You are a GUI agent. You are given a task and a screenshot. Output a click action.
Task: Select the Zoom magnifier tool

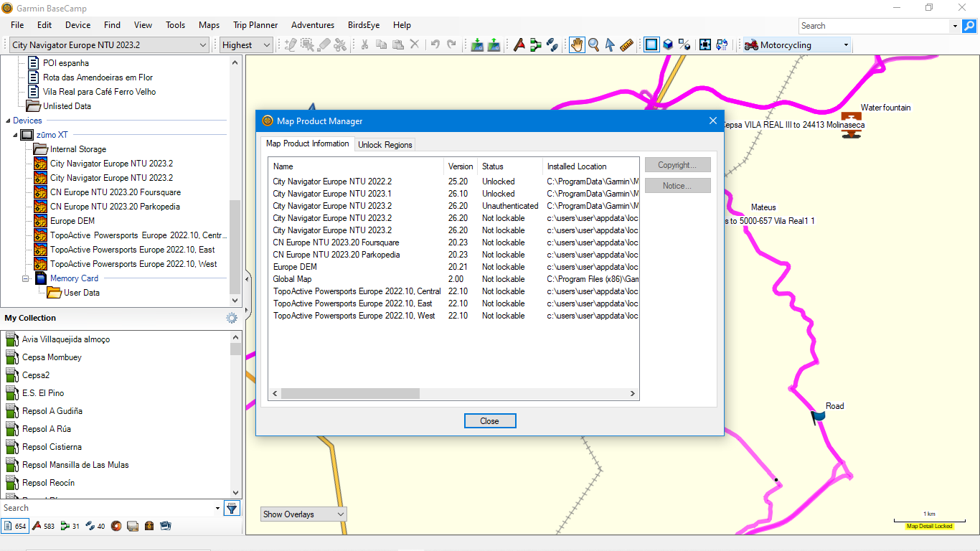click(594, 44)
